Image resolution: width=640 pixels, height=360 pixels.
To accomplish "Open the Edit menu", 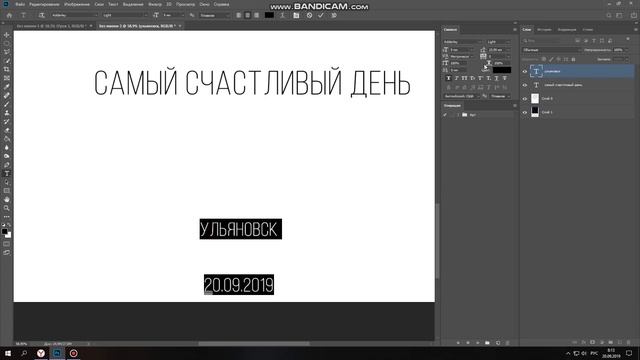I will [44, 4].
